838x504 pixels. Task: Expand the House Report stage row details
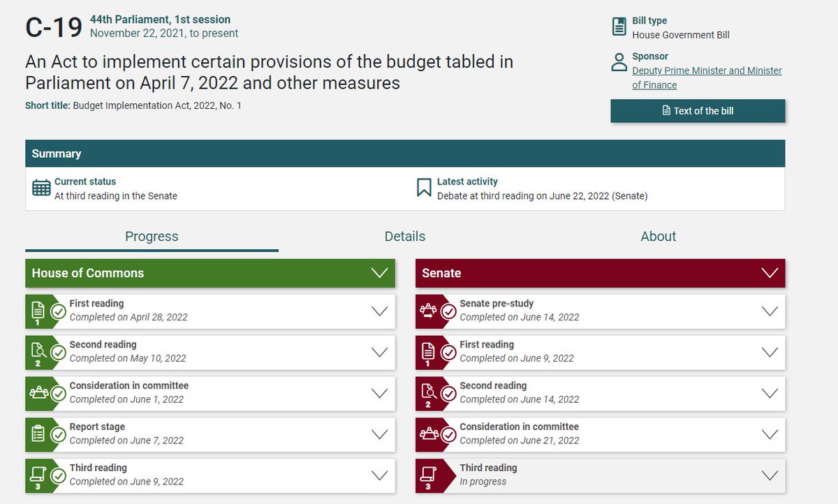[380, 434]
